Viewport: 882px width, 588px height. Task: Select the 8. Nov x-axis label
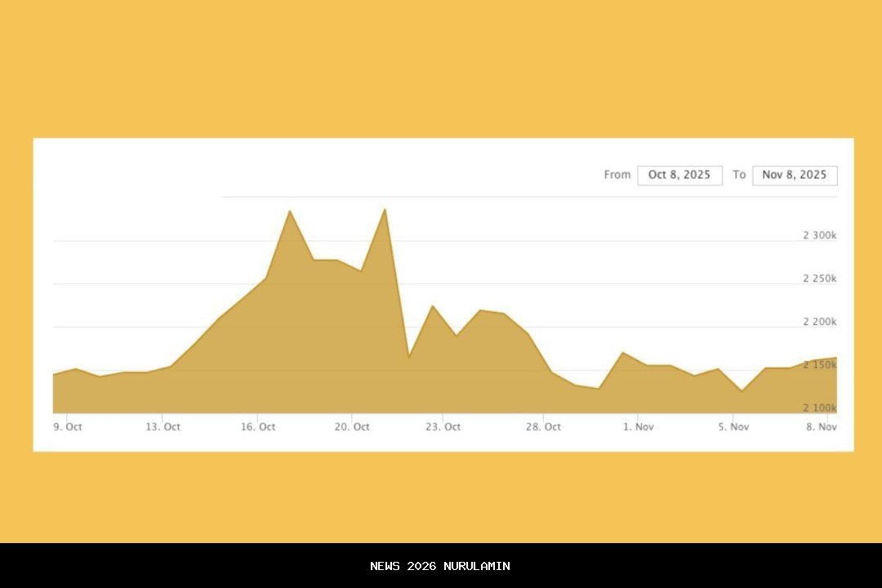(822, 427)
